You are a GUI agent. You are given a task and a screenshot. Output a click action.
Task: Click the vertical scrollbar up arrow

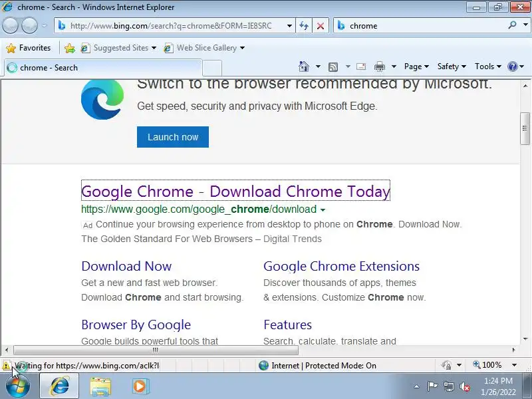click(525, 86)
